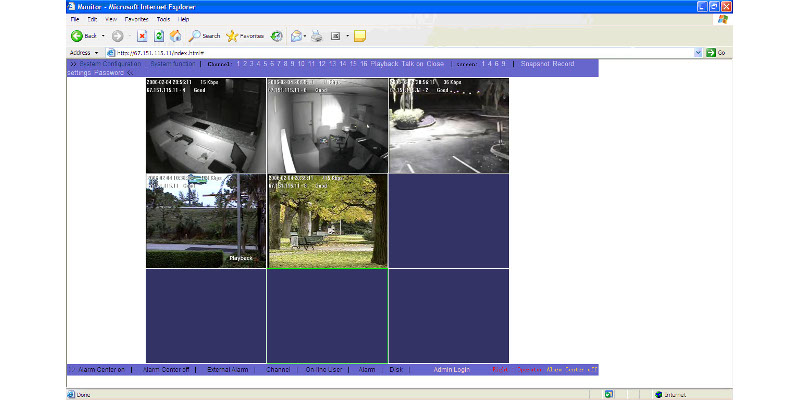
Task: Click the Talk on link
Action: pyautogui.click(x=412, y=64)
